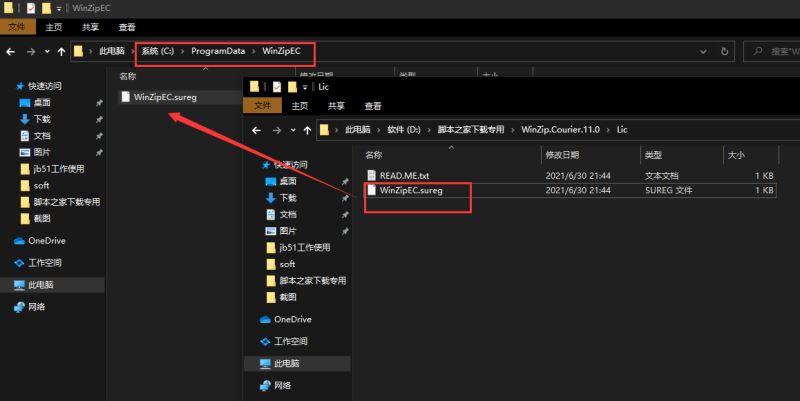The height and width of the screenshot is (401, 800).
Task: Click 脚本之家下载专用 breadcrumb segment
Action: pos(470,130)
